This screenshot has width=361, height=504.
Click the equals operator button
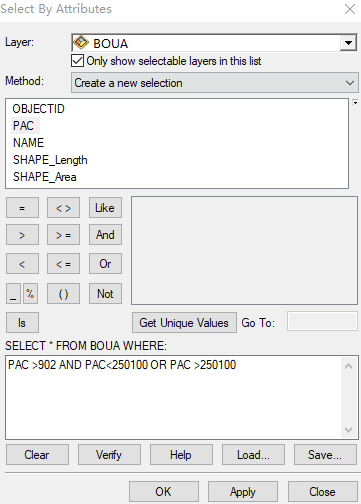(x=22, y=208)
